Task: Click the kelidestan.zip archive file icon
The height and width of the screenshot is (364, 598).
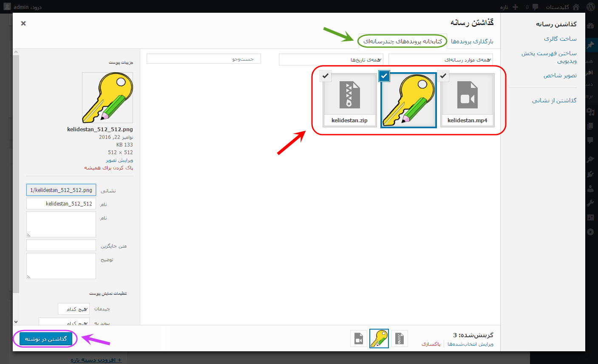Action: coord(349,95)
